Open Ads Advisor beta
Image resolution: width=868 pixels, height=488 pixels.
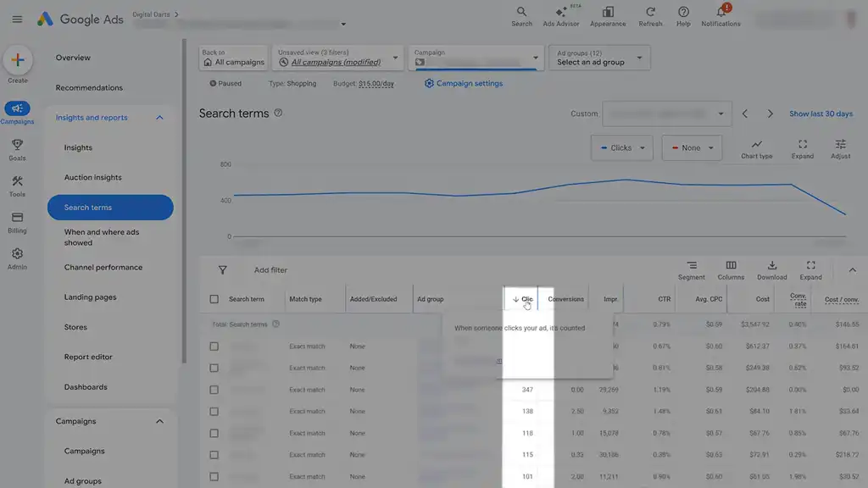[561, 17]
